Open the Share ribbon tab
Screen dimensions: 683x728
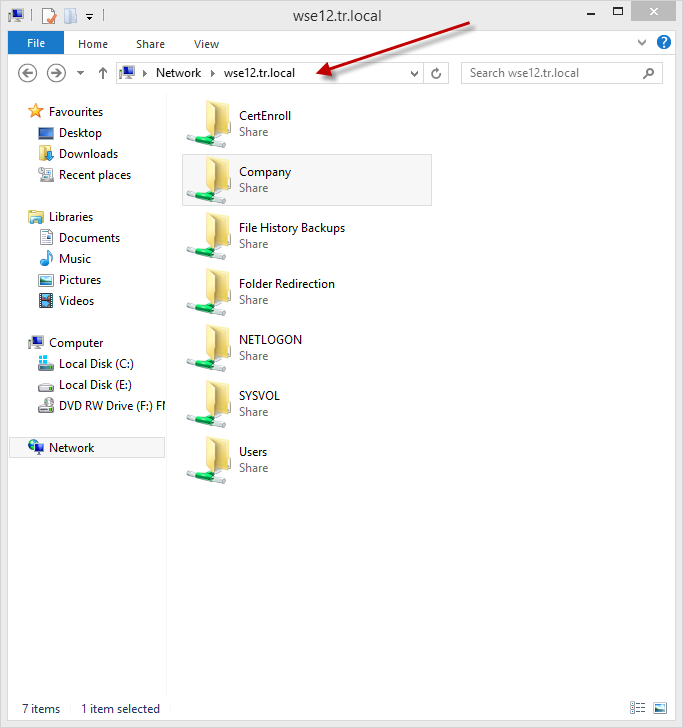pos(151,44)
